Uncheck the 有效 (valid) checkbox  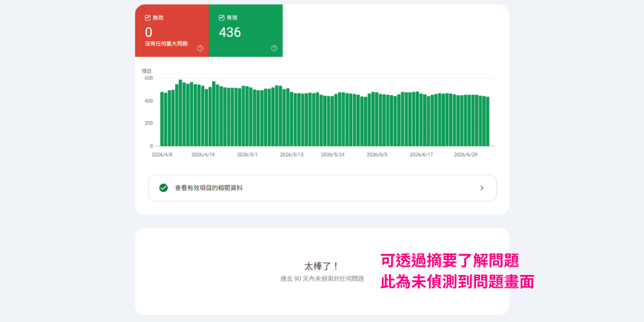[x=222, y=17]
